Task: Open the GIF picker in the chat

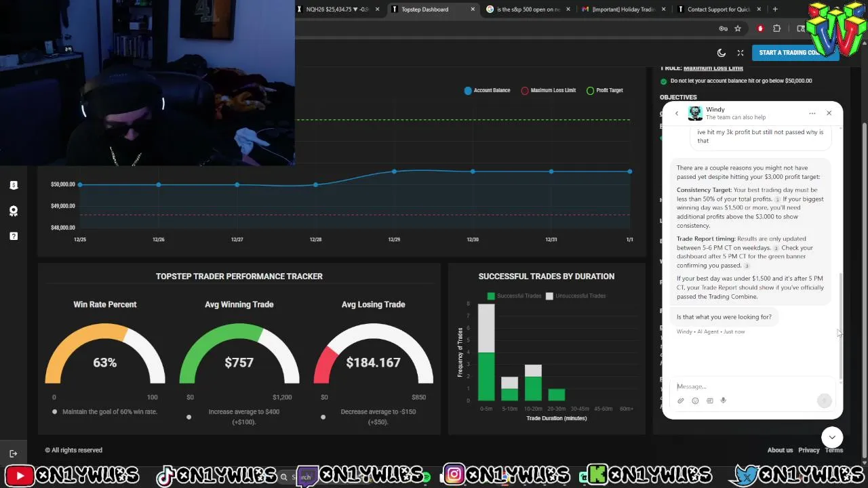Action: point(710,401)
